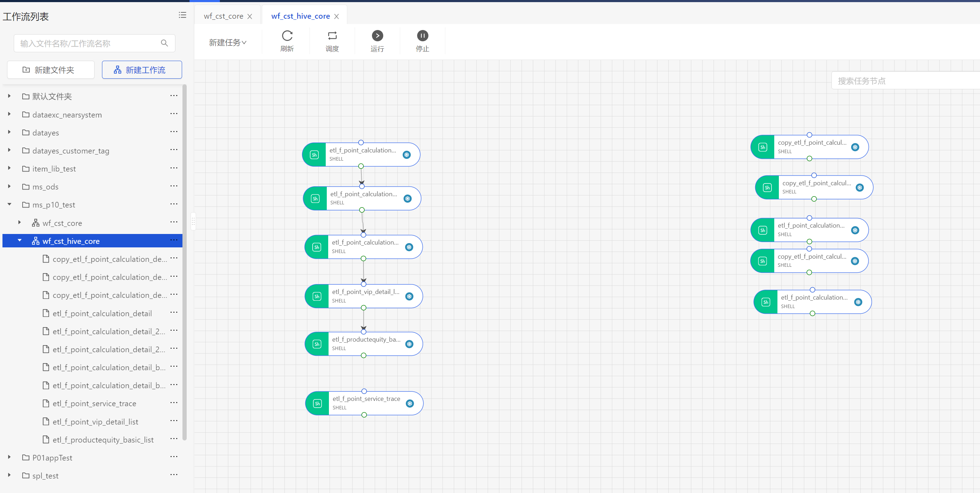Focus the file/workflow name search field
This screenshot has height=493, width=980.
tap(94, 43)
